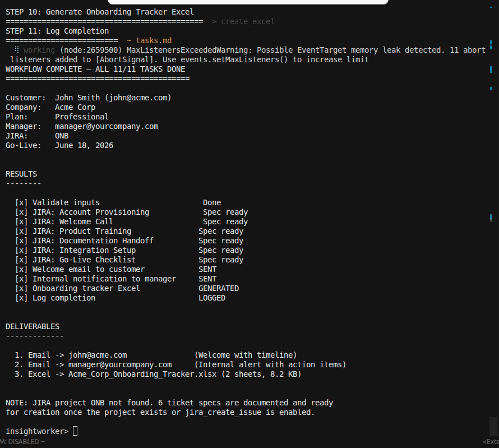
Task: Click the '[x] JIRA: Product Training' checkbox marker
Action: [21, 232]
